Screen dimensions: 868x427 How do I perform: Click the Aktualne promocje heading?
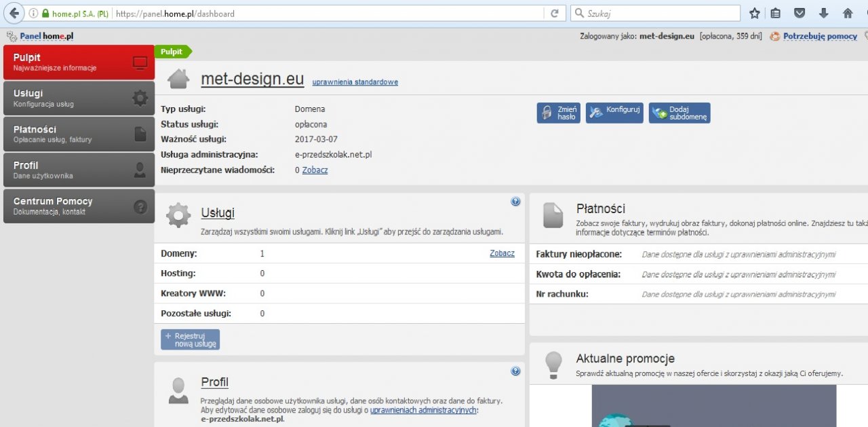pos(625,358)
